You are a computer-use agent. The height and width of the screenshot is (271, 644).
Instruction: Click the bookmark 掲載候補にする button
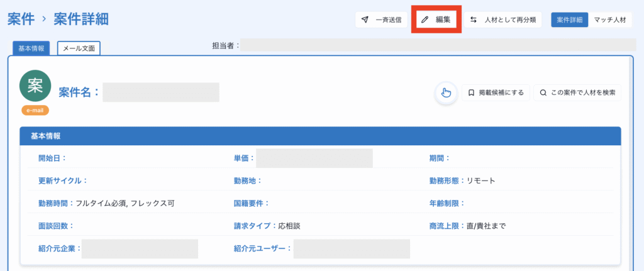click(496, 93)
